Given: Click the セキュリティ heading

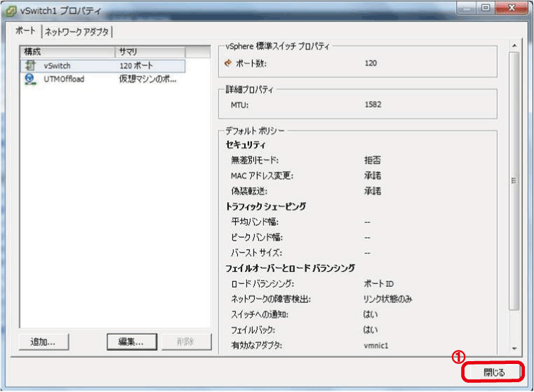Looking at the screenshot, I should point(246,145).
